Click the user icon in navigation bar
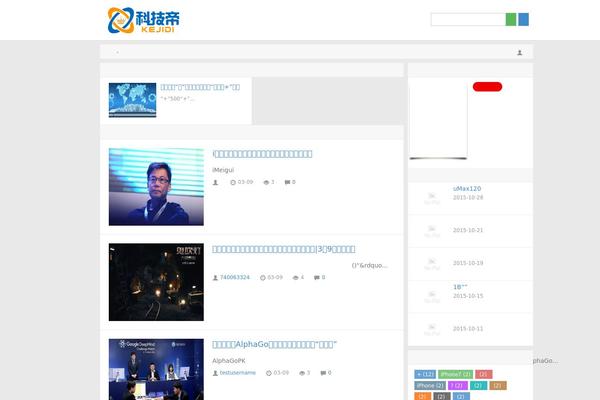The image size is (600, 400). pyautogui.click(x=520, y=52)
